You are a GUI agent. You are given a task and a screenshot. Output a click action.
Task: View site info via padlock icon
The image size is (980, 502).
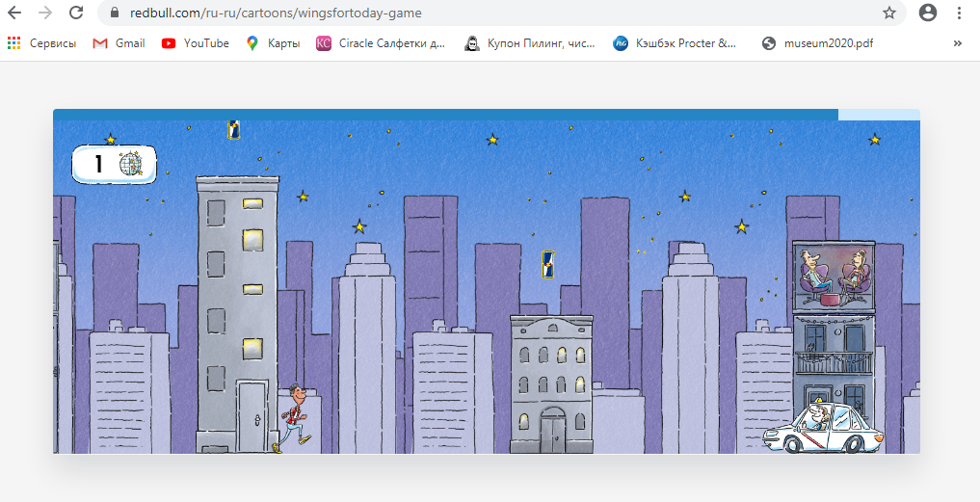click(114, 13)
